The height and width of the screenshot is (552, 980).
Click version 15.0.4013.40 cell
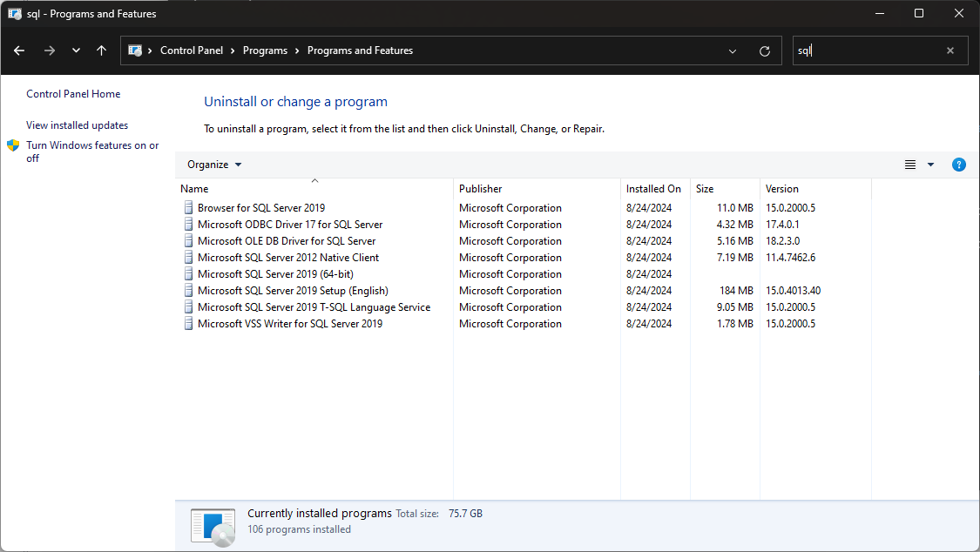click(793, 290)
